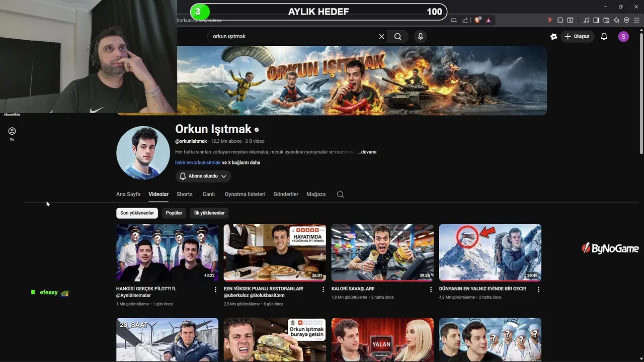Screen dimensions: 644x362
Task: Click the Orkun Işıtmak channel profile picture
Action: [x=143, y=153]
